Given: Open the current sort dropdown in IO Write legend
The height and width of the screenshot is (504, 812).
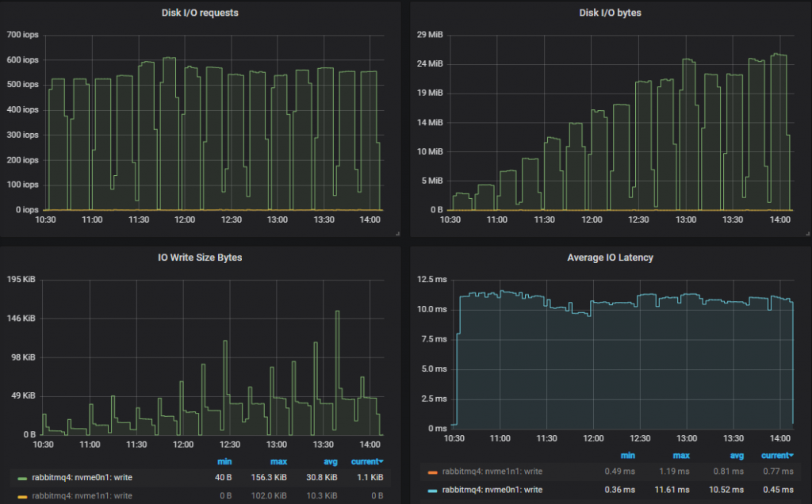Looking at the screenshot, I should click(367, 461).
